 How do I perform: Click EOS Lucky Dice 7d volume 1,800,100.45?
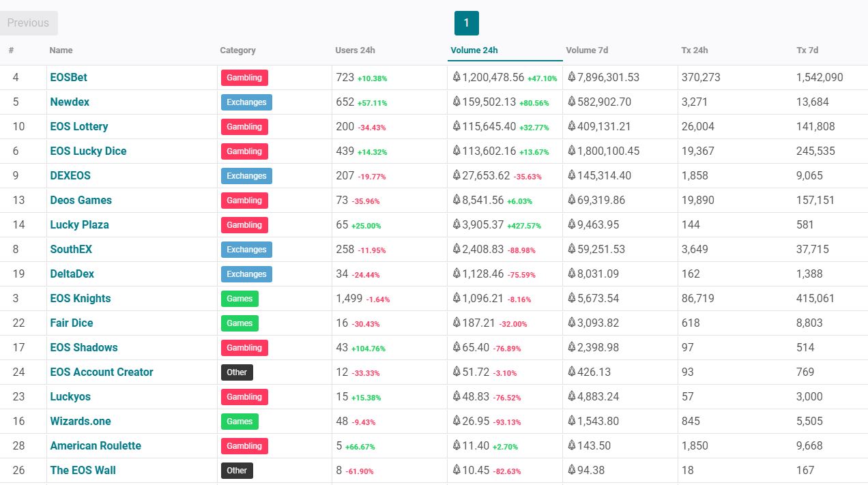click(609, 151)
